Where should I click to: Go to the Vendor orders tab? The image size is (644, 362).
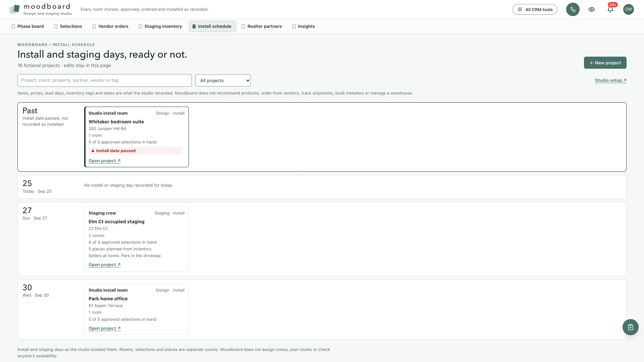tap(110, 26)
